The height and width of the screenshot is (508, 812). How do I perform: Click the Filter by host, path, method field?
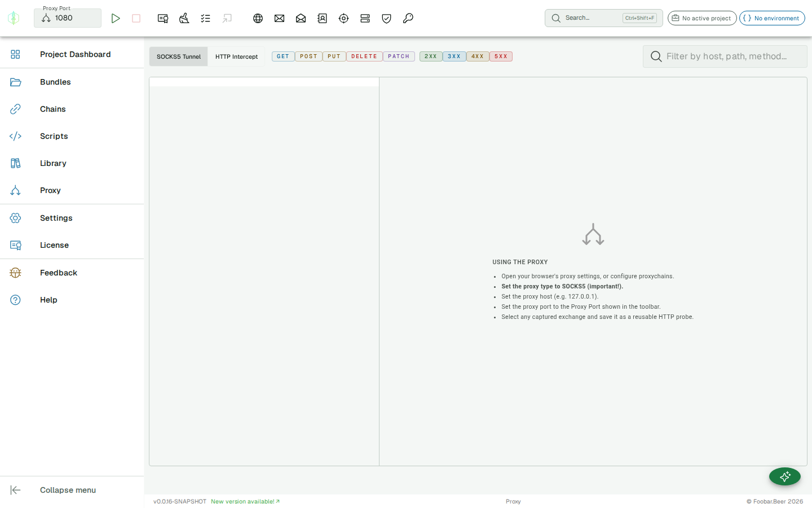click(725, 56)
